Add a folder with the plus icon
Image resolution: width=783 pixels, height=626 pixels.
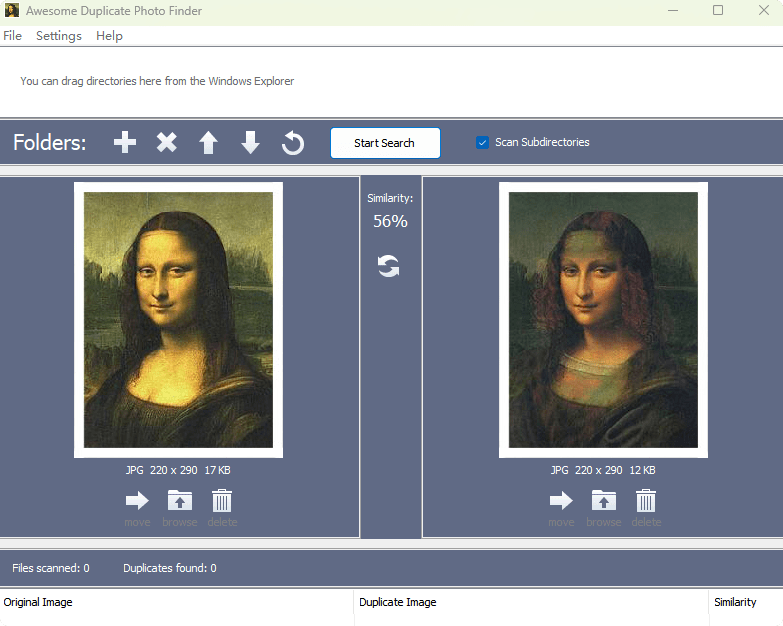125,143
